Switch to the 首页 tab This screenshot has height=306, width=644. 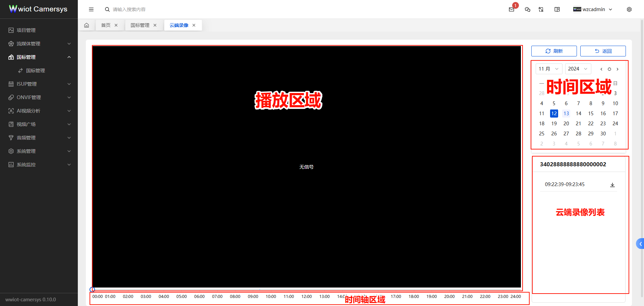tap(106, 25)
